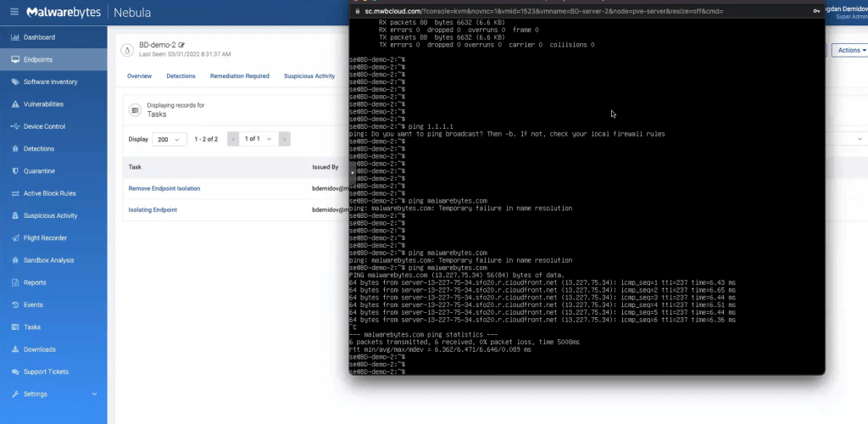Viewport: 868px width, 424px height.
Task: Open Reports in the sidebar
Action: click(53, 283)
